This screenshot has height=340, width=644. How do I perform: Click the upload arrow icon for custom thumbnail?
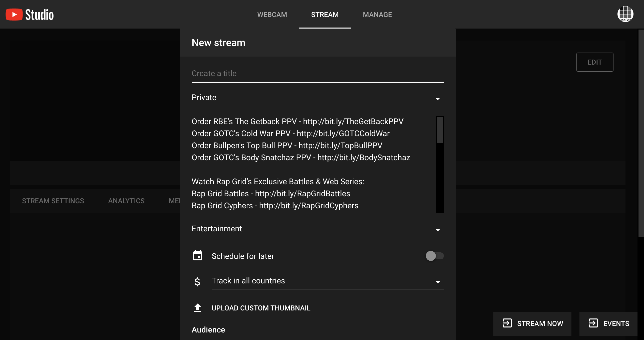[x=198, y=308]
